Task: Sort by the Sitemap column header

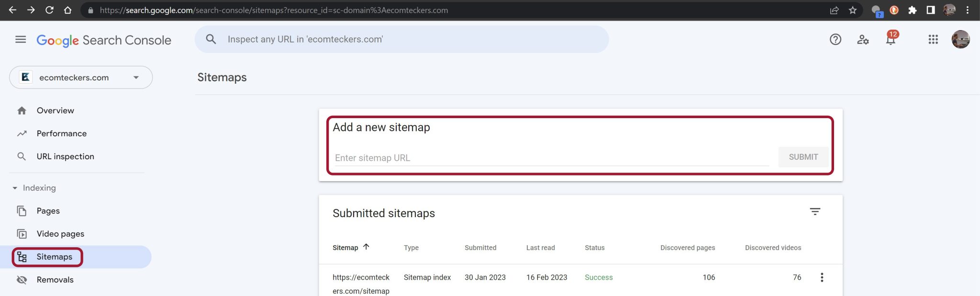Action: [x=345, y=248]
